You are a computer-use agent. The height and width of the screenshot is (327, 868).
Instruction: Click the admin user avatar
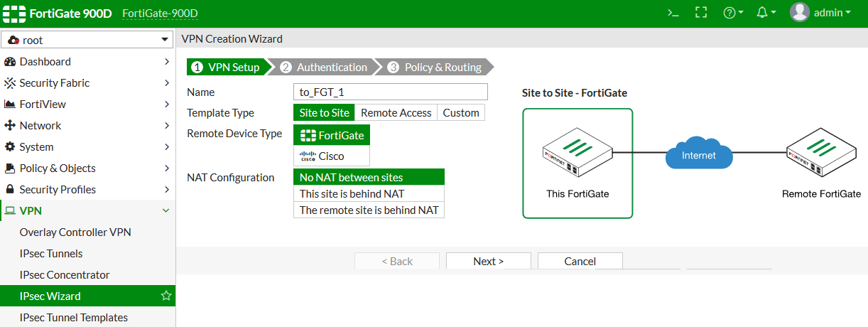pyautogui.click(x=800, y=13)
